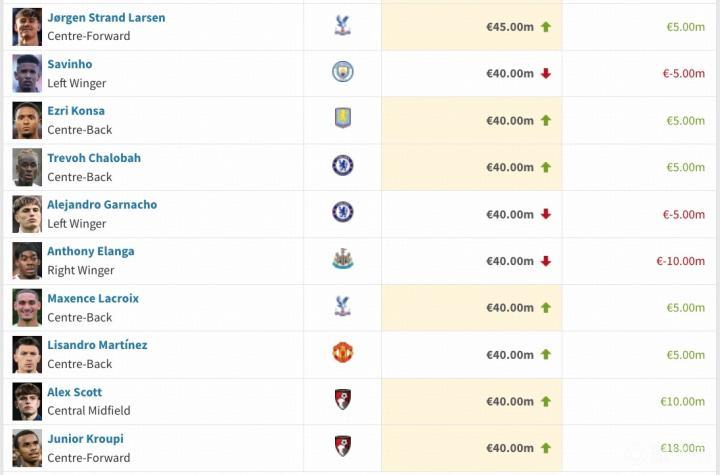The width and height of the screenshot is (720, 475).
Task: Click Bournemouth crest in Junior Kroupi row
Action: [343, 447]
